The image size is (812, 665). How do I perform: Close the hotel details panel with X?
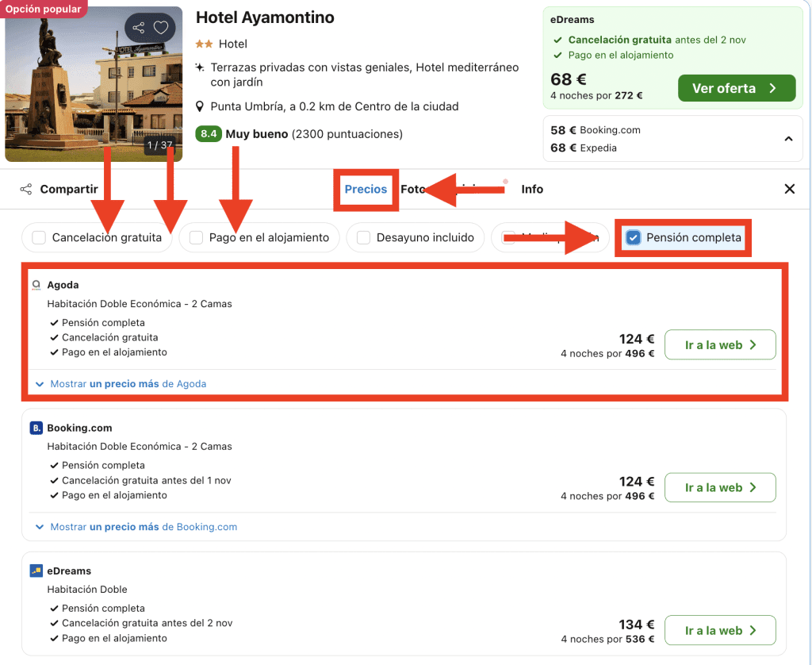[x=789, y=189]
